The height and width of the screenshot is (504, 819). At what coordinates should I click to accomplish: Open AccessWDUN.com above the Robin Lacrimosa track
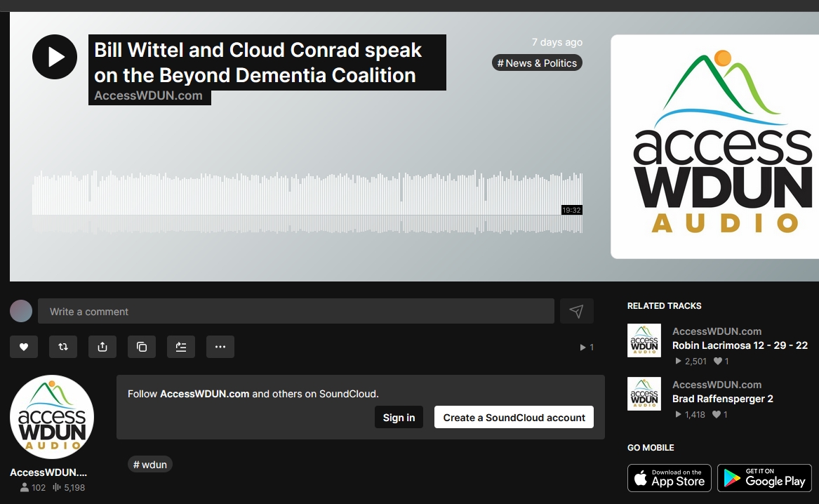[717, 331]
